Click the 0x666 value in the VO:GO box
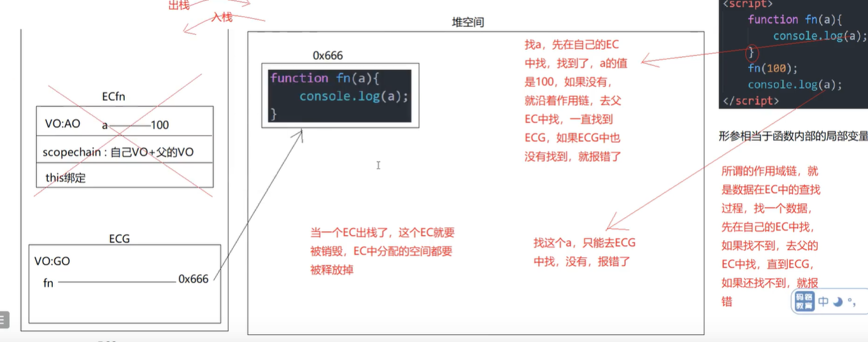The width and height of the screenshot is (868, 342). point(194,279)
